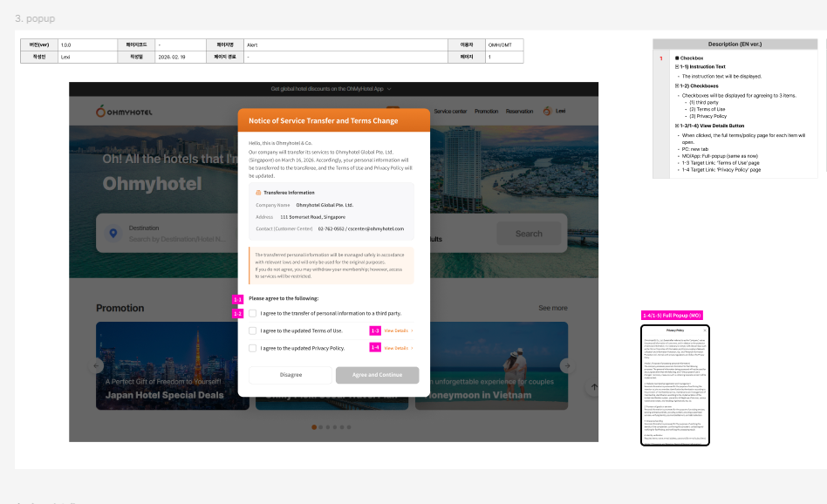Click the Destination search field
The image size is (827, 504).
(177, 234)
